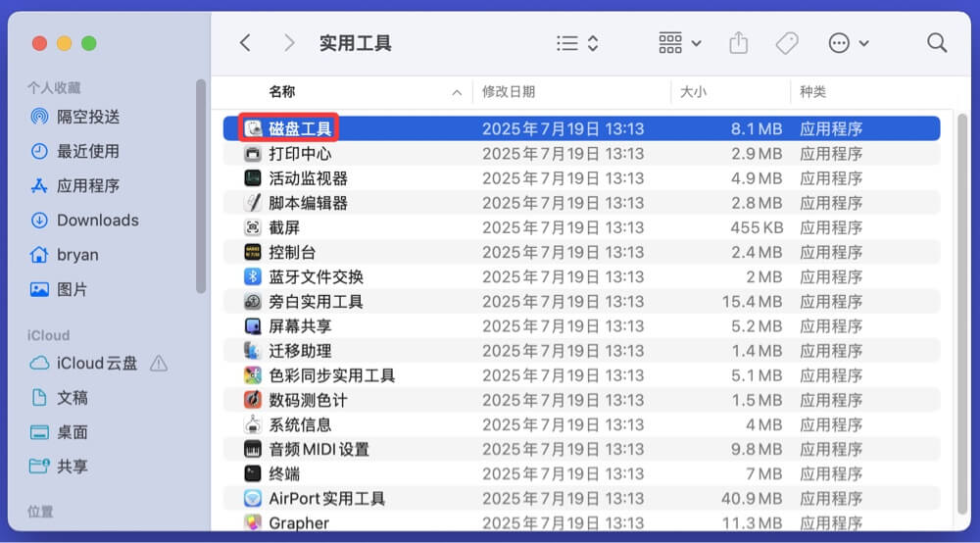
Task: Select the AirPort实用工具 app icon
Action: [253, 498]
